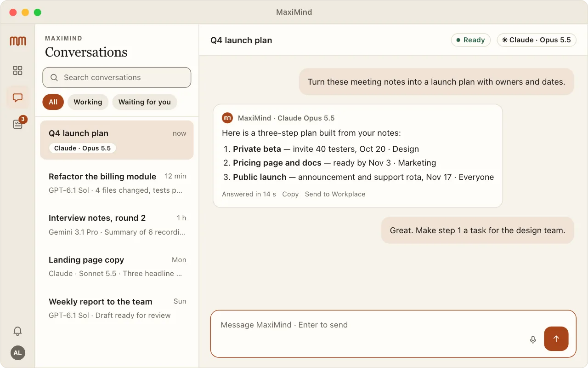
Task: Click the 'Answered in 14 s' label
Action: point(249,194)
